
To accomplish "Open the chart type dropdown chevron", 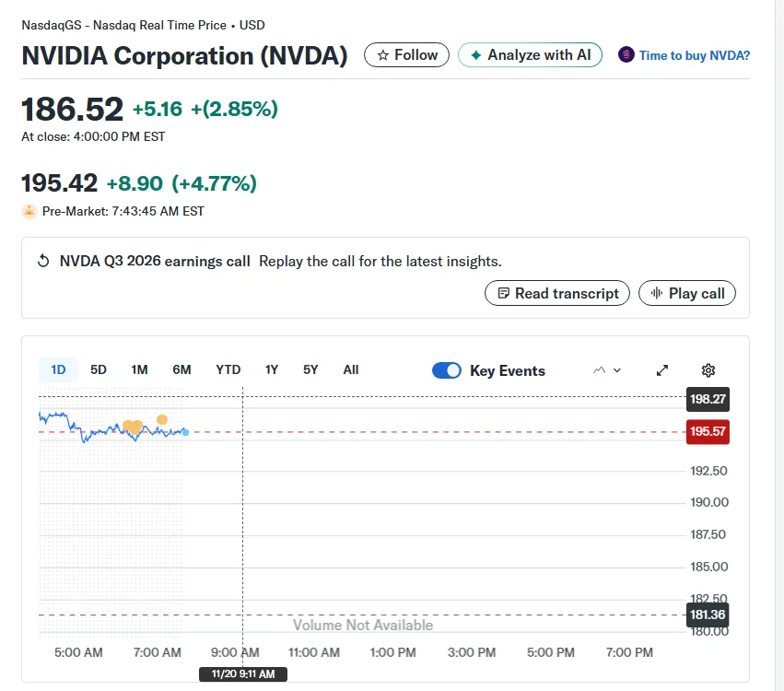I will pyautogui.click(x=615, y=369).
